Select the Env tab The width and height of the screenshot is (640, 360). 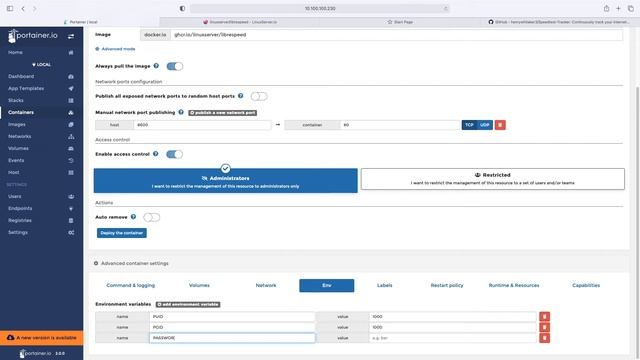pos(327,285)
